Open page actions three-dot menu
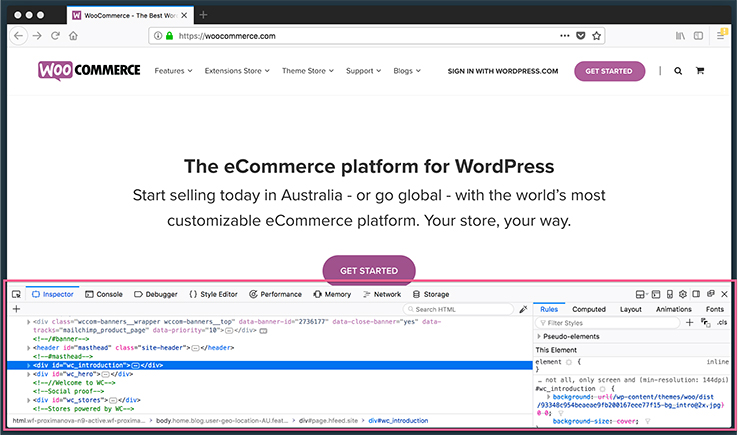 coord(565,36)
